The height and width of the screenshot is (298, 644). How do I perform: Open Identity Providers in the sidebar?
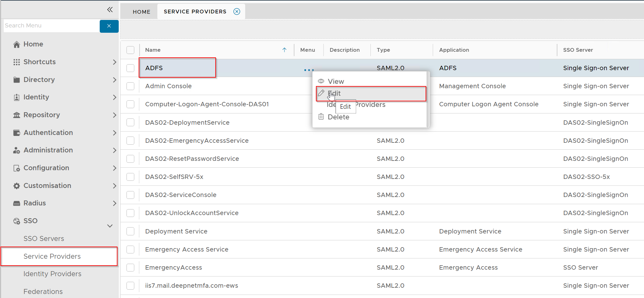(x=52, y=274)
